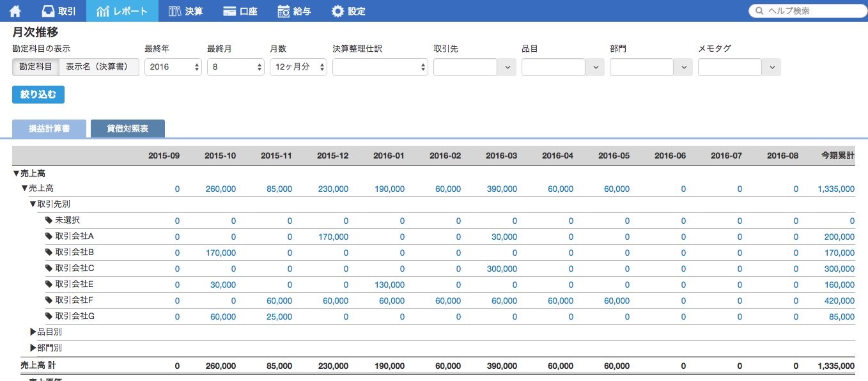
Task: Open the 給与 menu
Action: (294, 11)
